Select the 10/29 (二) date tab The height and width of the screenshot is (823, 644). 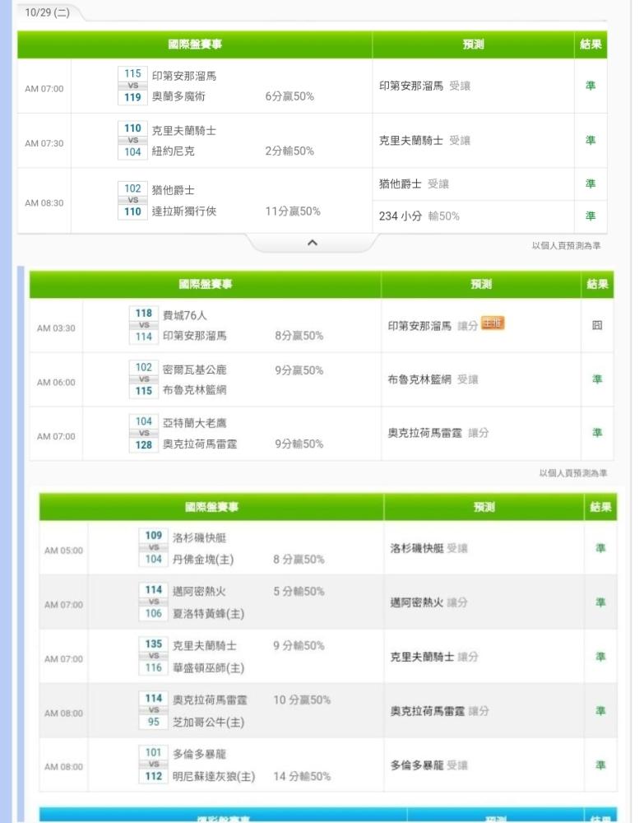[x=47, y=12]
